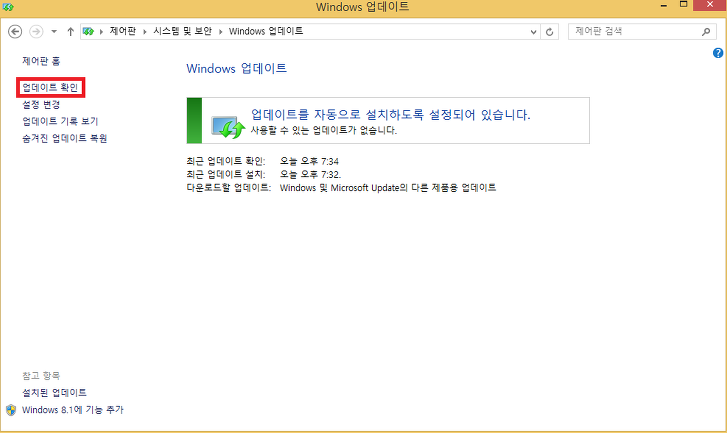The image size is (727, 433).
Task: Click the Windows Update icon in address bar
Action: point(88,32)
